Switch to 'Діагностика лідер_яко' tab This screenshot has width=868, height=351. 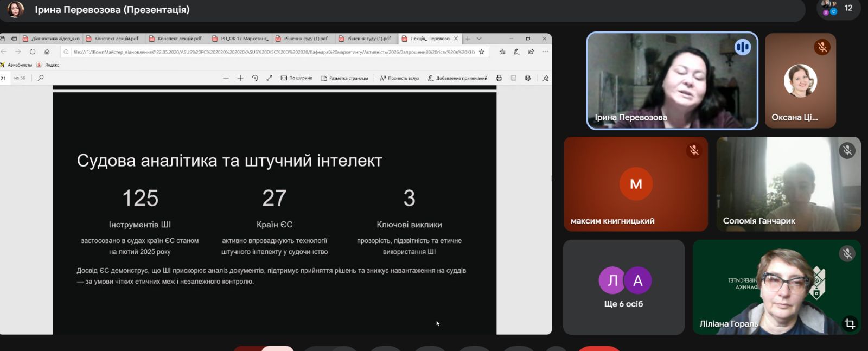51,39
